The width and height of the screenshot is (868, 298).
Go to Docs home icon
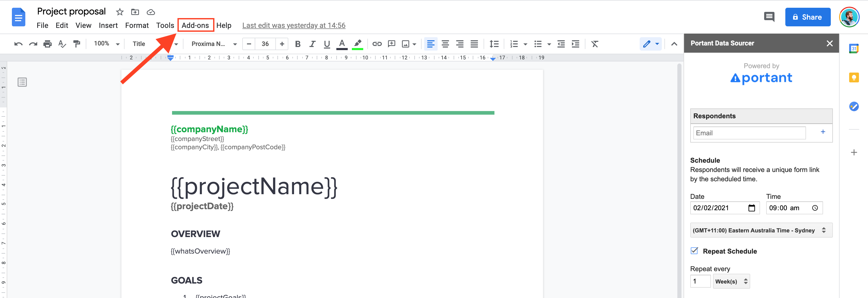click(19, 17)
